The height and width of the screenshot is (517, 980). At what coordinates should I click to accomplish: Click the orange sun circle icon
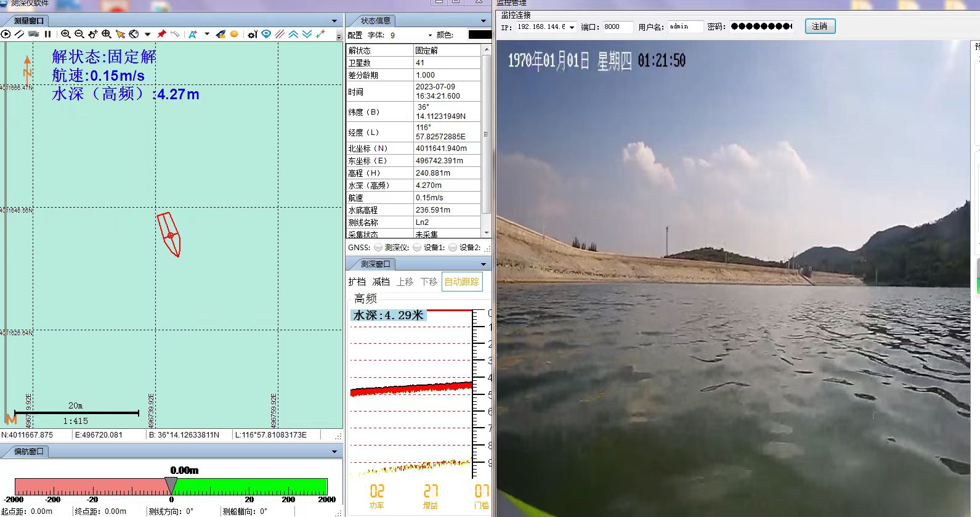pyautogui.click(x=234, y=35)
